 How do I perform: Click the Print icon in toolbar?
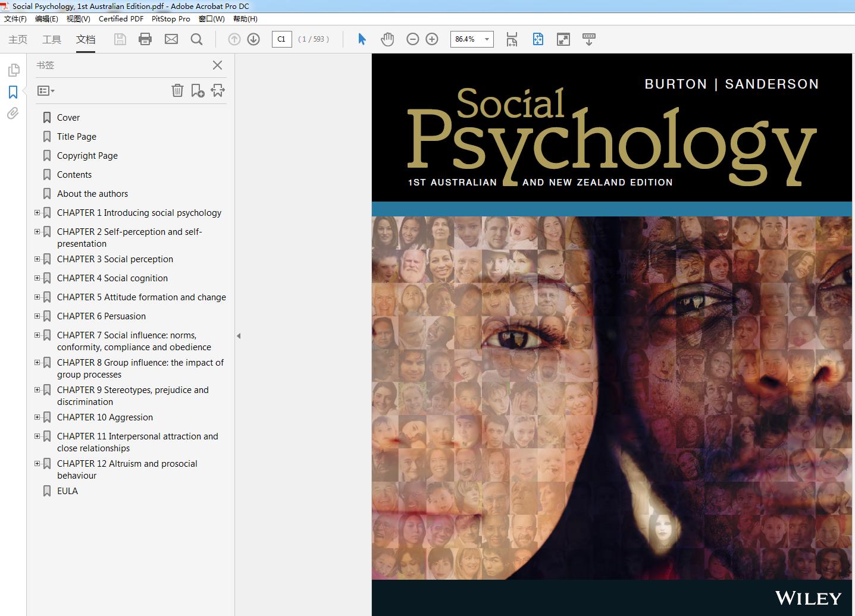pos(145,39)
